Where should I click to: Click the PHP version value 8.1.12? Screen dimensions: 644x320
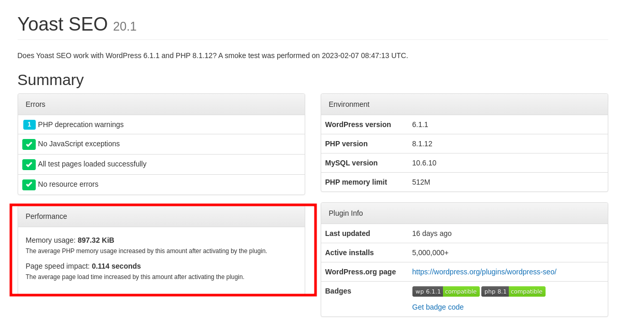pos(422,144)
